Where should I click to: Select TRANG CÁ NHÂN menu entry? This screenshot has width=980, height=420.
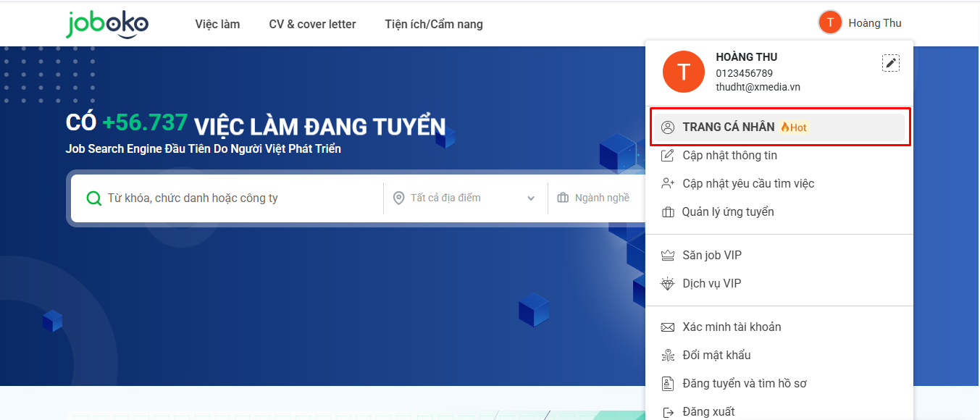[x=728, y=127]
